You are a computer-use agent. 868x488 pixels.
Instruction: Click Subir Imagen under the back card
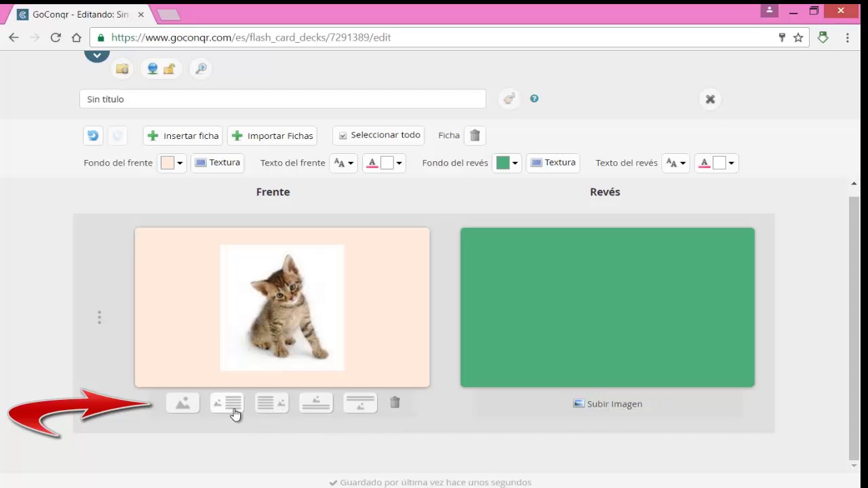608,403
